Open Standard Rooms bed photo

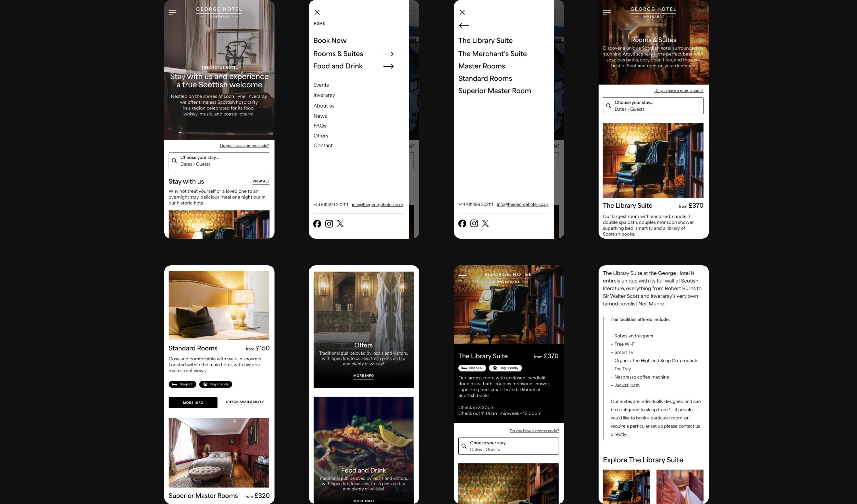pyautogui.click(x=219, y=305)
